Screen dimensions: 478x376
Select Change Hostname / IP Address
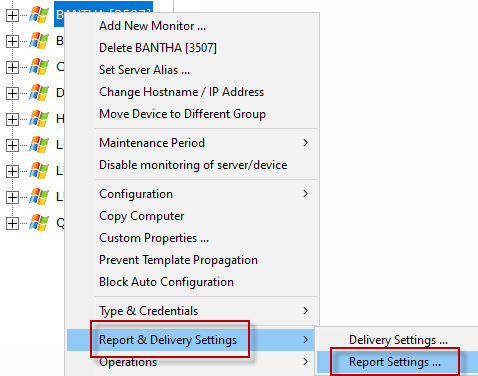coord(181,92)
